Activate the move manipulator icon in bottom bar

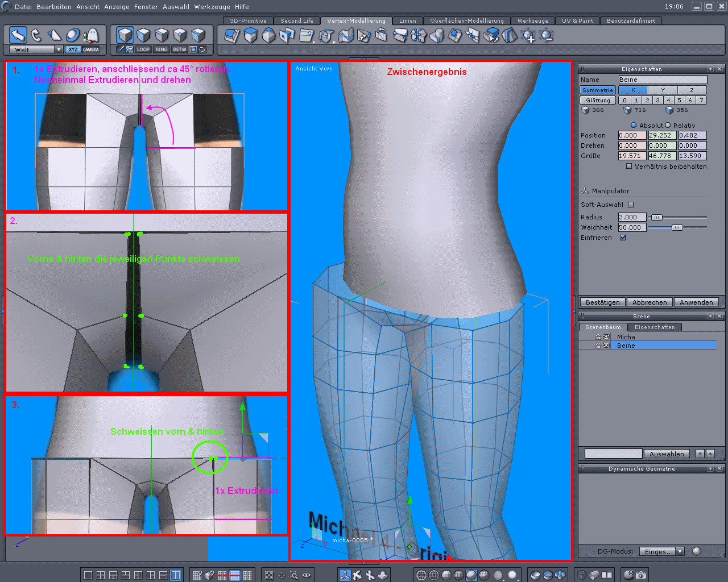(345, 575)
